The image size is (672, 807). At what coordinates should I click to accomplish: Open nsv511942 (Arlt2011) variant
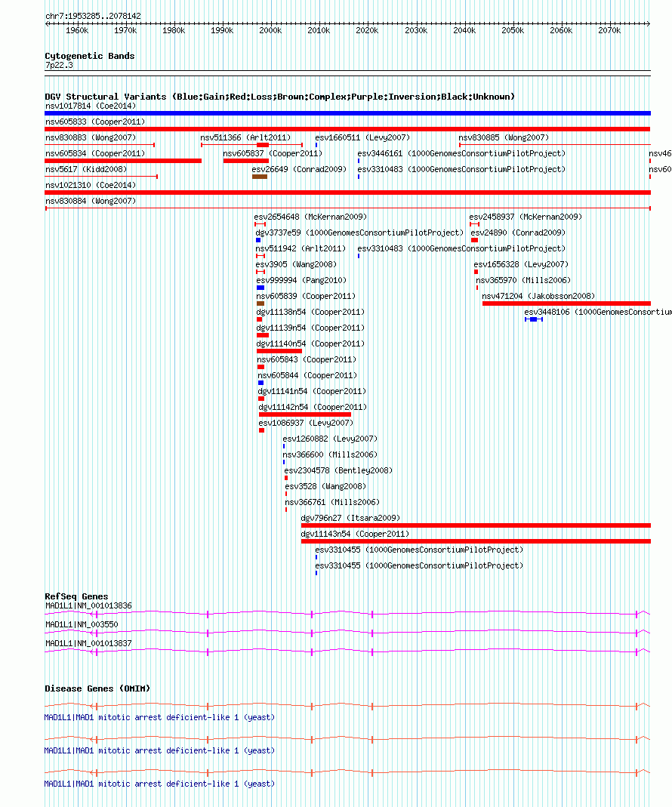pos(301,248)
